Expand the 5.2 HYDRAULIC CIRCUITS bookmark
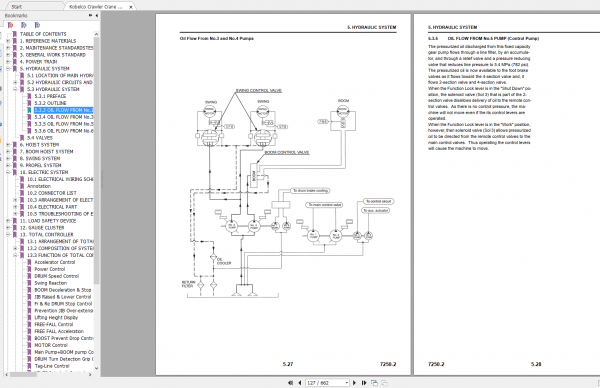 click(x=15, y=82)
